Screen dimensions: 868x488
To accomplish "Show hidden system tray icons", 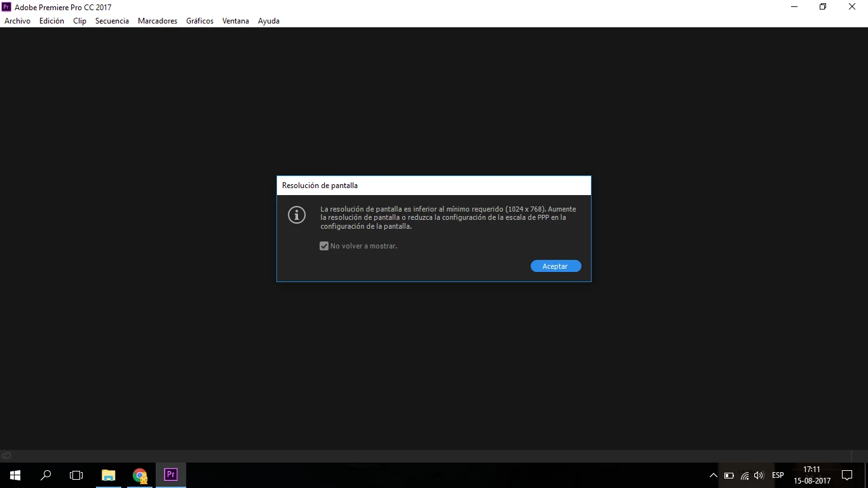I will tap(714, 475).
